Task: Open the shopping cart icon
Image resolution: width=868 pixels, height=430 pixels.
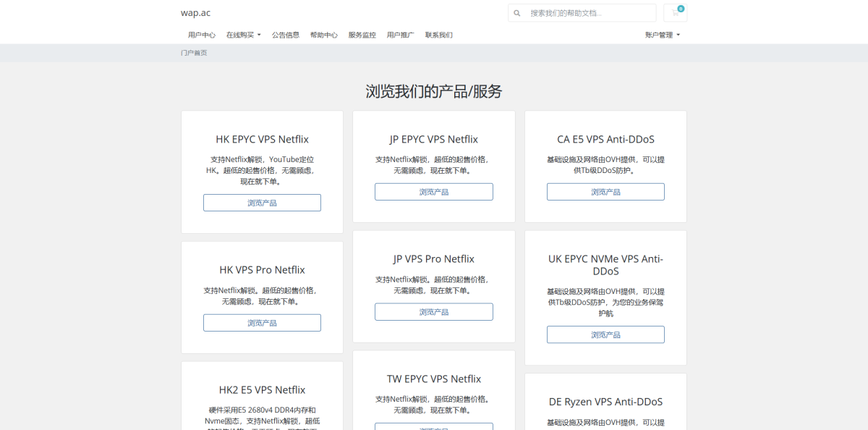Action: coord(676,12)
